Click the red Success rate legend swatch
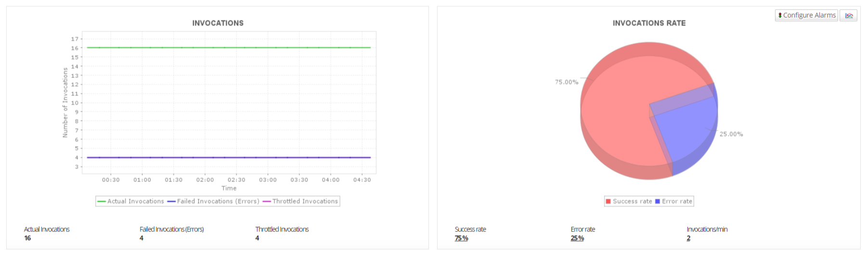Viewport: 868px width, 255px height. tap(609, 201)
